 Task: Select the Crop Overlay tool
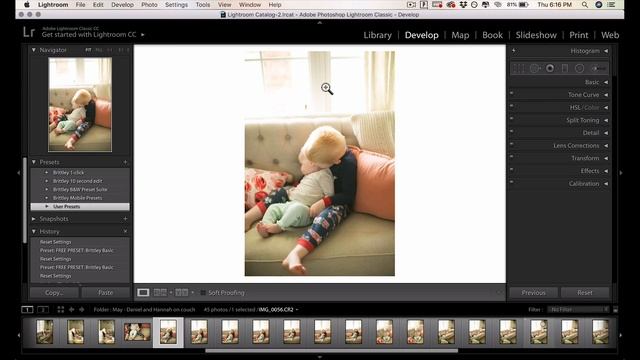pyautogui.click(x=519, y=68)
